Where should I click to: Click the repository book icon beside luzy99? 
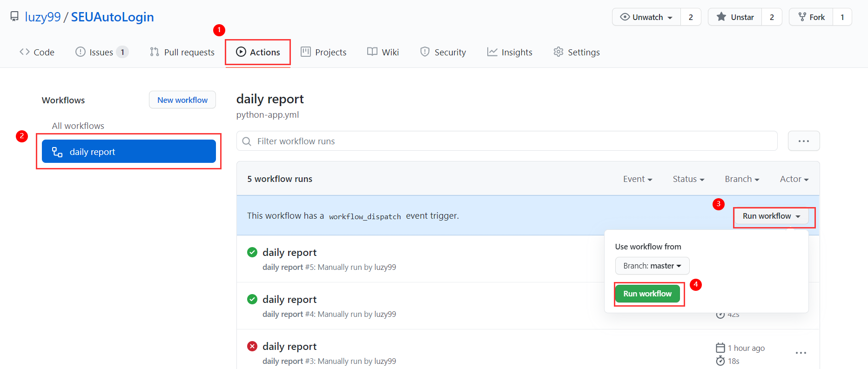15,17
